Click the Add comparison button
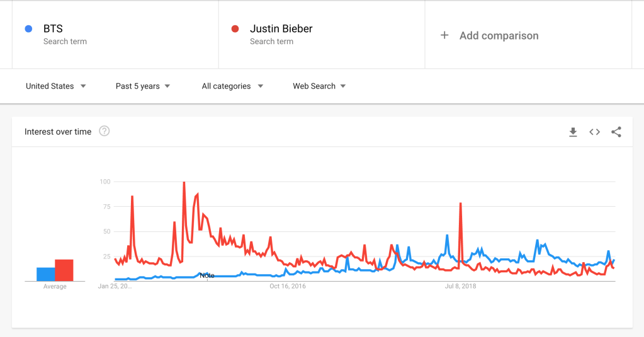This screenshot has width=644, height=337. [x=499, y=36]
